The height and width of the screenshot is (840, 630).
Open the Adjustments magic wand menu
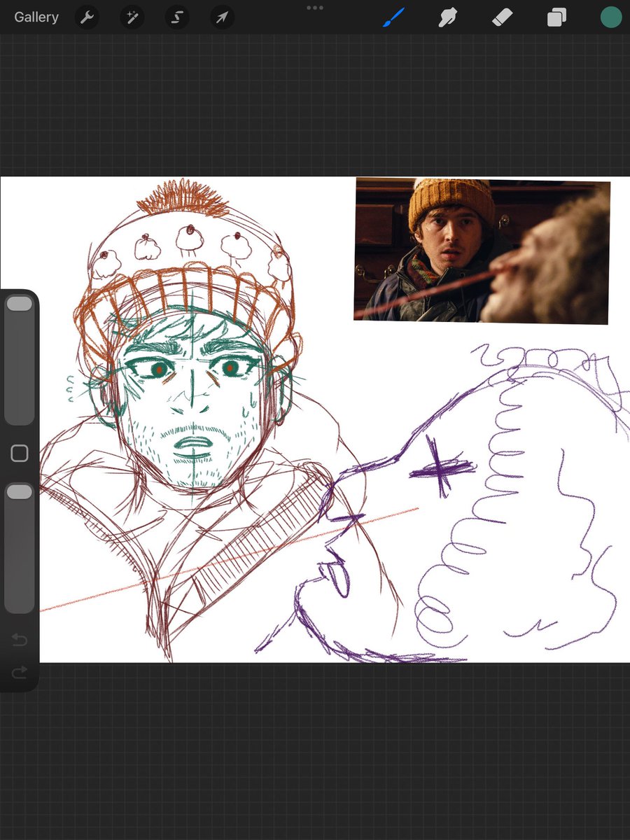(132, 17)
